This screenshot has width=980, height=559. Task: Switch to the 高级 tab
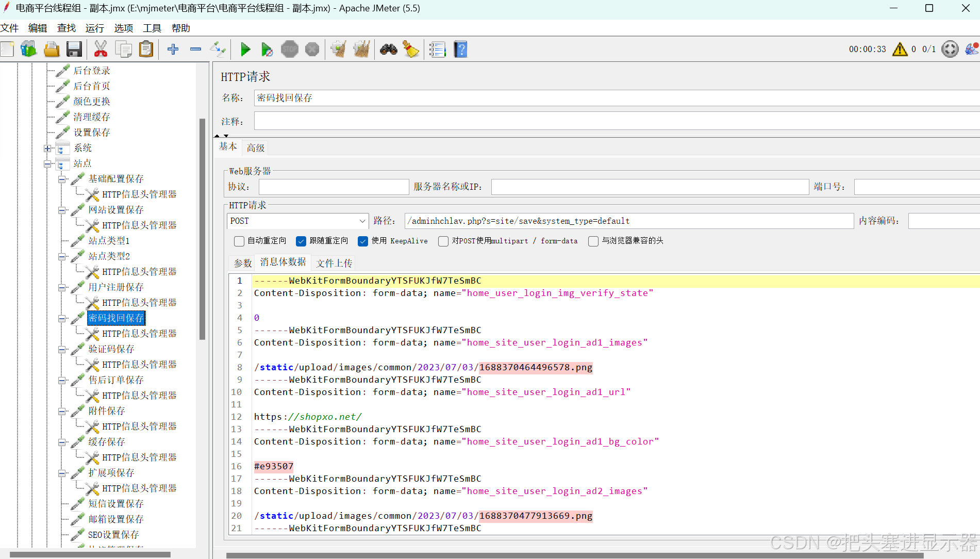255,148
